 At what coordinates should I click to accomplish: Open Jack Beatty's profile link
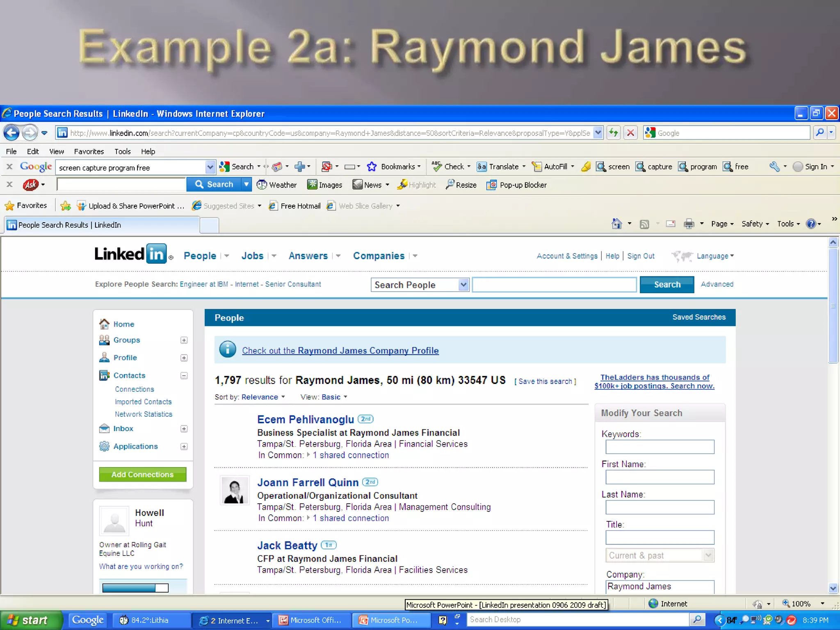pyautogui.click(x=287, y=545)
